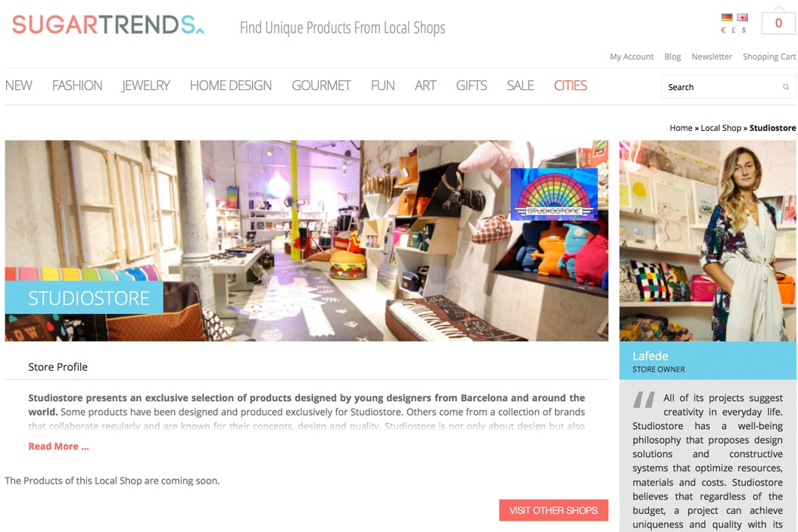Image resolution: width=798 pixels, height=532 pixels.
Task: Select the Pound currency symbol
Action: (734, 30)
